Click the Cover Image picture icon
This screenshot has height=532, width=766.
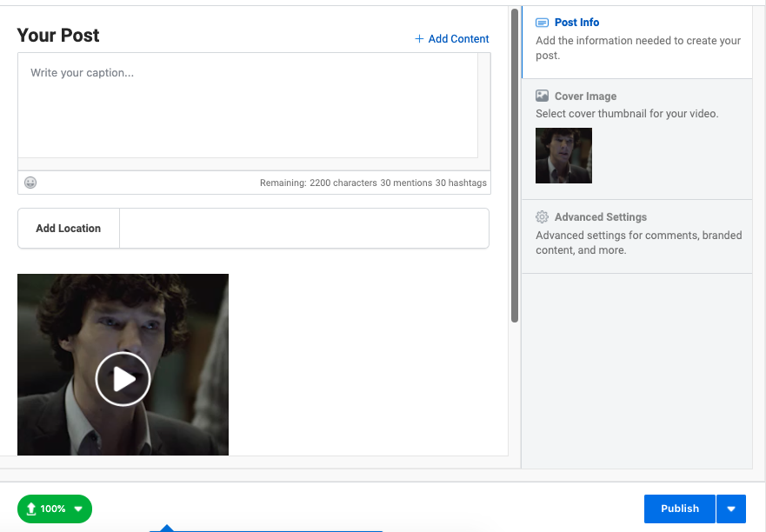pyautogui.click(x=542, y=96)
